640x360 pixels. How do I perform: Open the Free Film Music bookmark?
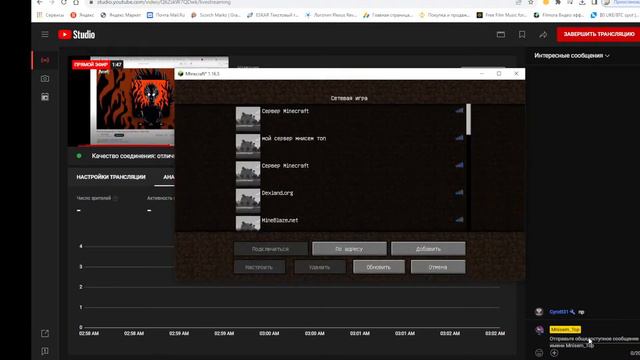(x=502, y=15)
